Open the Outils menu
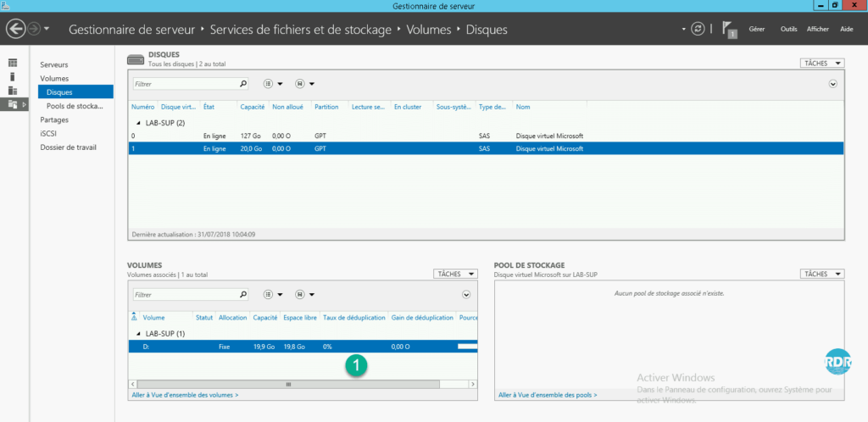This screenshot has height=422, width=868. point(788,30)
